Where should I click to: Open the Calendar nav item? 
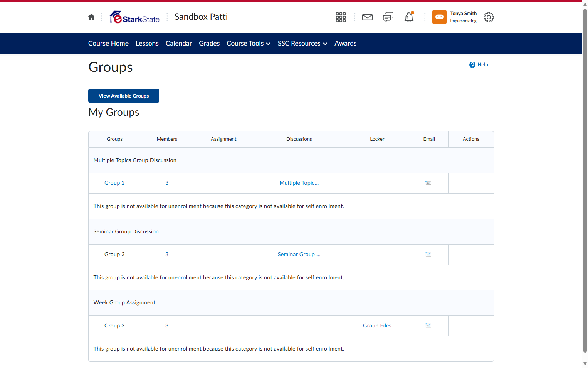click(179, 44)
